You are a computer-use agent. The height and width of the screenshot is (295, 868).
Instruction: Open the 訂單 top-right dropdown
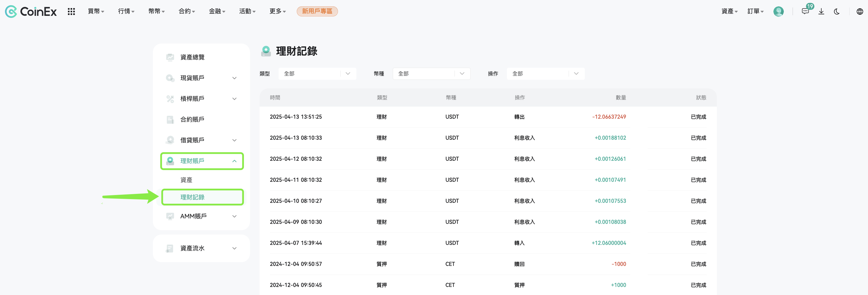(x=756, y=12)
